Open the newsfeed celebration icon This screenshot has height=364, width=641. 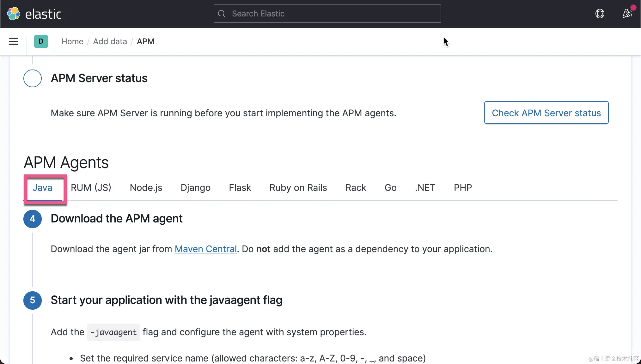[x=627, y=14]
